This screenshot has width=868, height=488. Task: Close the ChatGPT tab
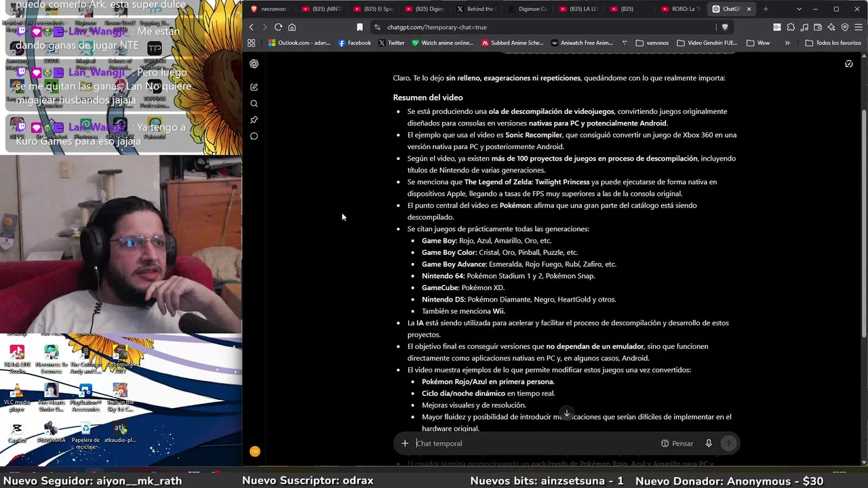[x=749, y=9]
